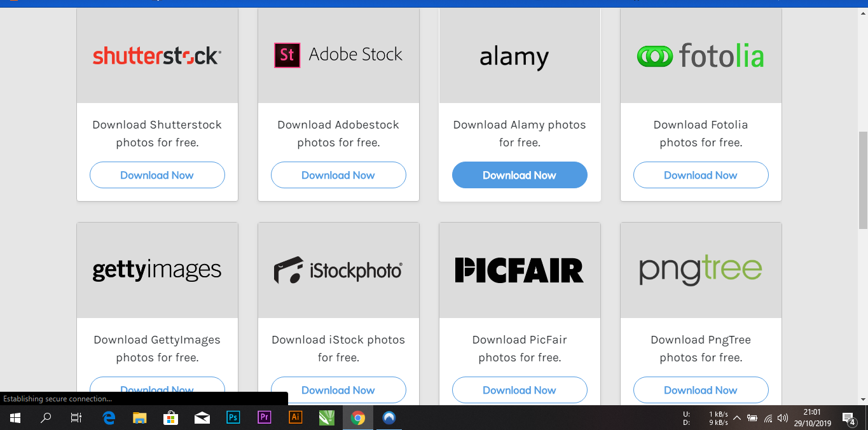Check battery status tray icon
This screenshot has height=430, width=868.
(x=752, y=418)
